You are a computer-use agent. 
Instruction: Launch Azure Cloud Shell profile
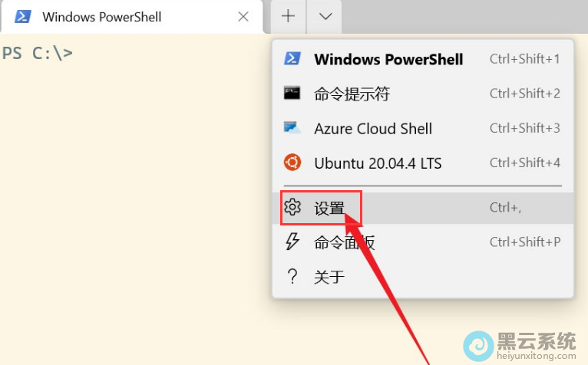click(x=373, y=129)
